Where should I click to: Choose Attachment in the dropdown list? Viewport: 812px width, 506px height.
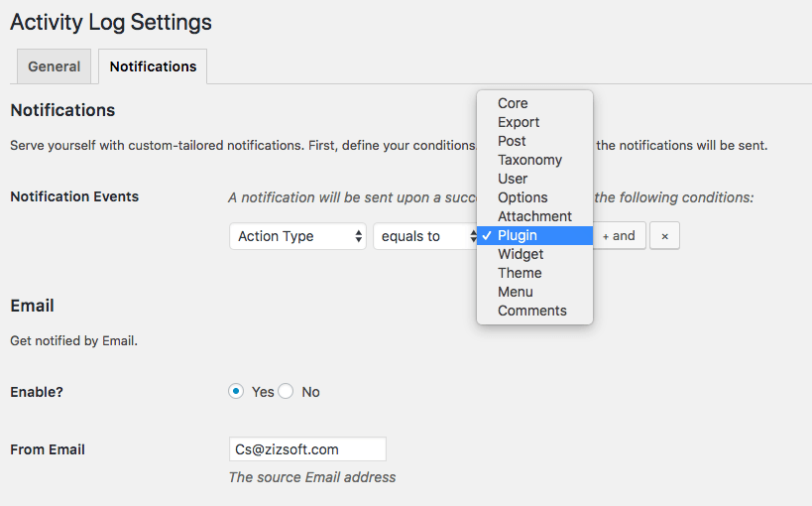[x=534, y=216]
